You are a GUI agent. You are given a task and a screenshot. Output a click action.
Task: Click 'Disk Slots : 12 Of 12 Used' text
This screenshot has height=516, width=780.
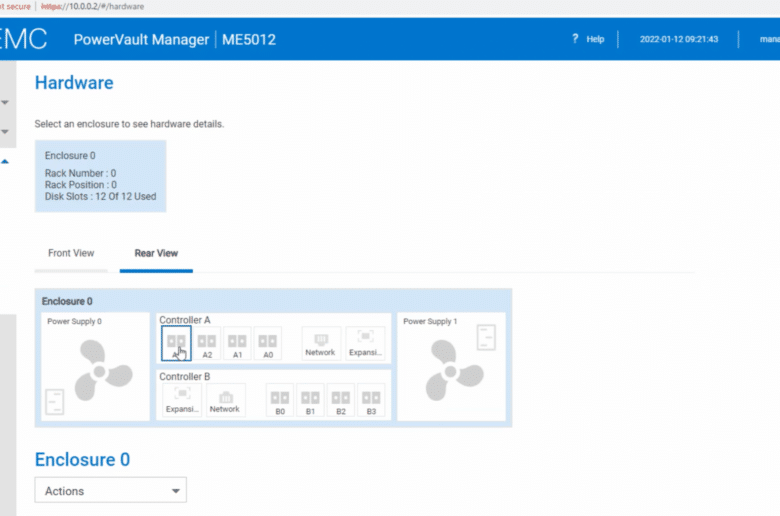(100, 197)
